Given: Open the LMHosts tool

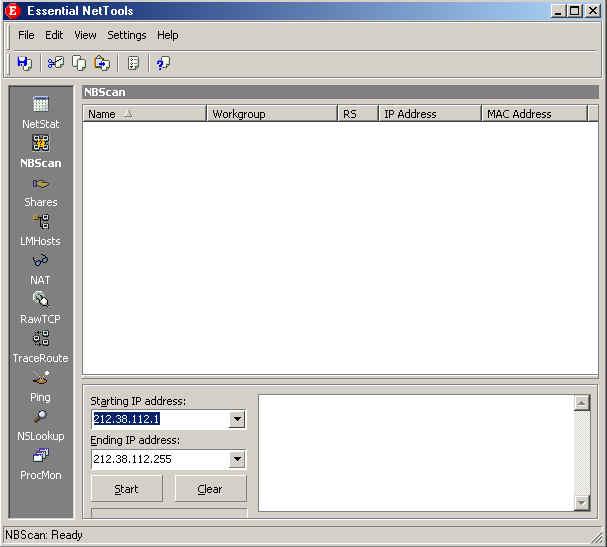Looking at the screenshot, I should [41, 230].
